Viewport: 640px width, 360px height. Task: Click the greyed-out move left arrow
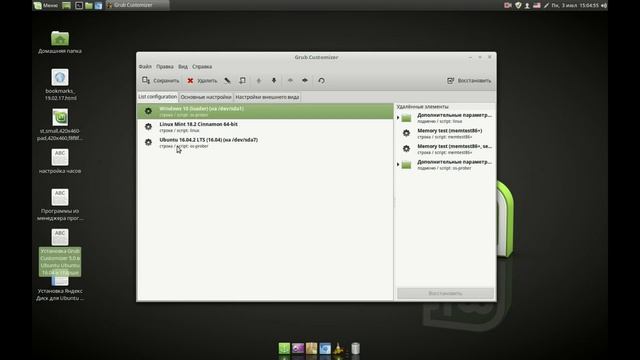pyautogui.click(x=290, y=80)
